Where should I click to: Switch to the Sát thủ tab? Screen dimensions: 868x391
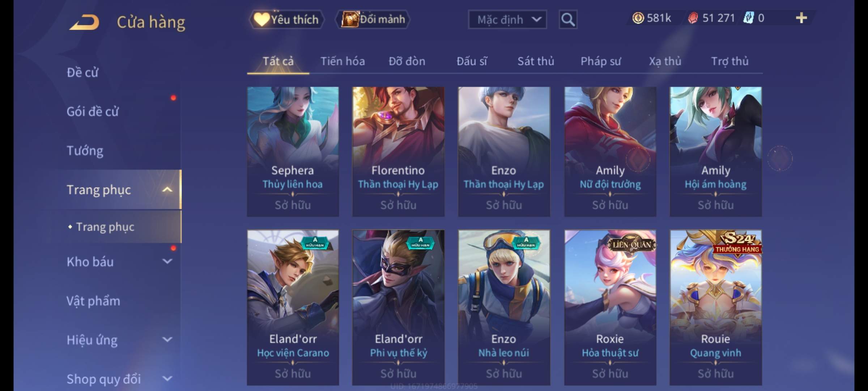coord(536,61)
